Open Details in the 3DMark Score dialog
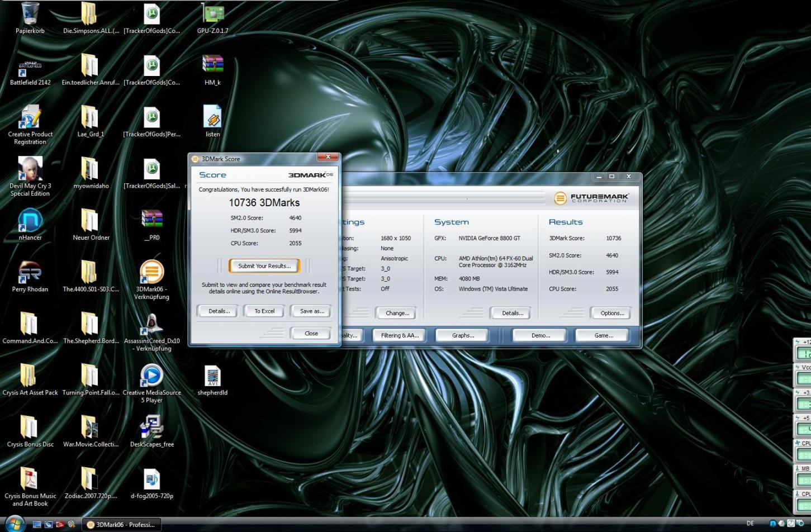811x532 pixels. (219, 311)
